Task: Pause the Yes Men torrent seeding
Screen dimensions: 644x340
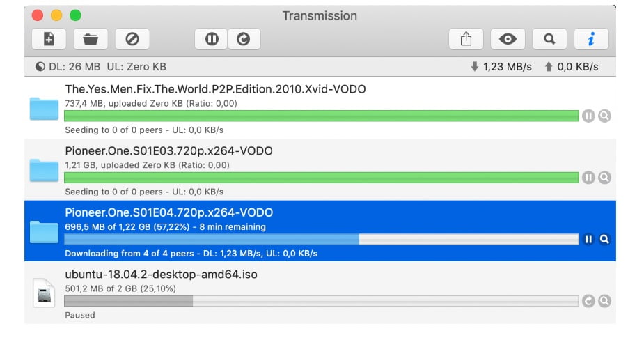Action: coord(588,116)
